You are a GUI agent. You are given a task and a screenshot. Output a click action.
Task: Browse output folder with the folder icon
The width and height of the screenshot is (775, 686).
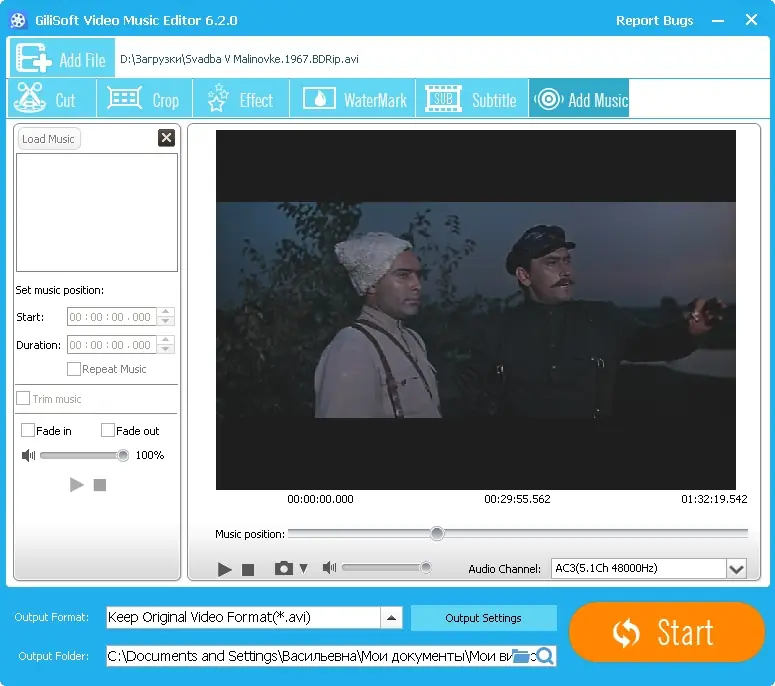pyautogui.click(x=521, y=656)
